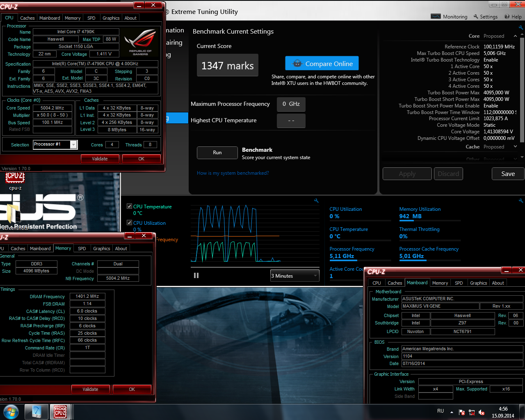Pause the XTU monitoring graph

196,276
